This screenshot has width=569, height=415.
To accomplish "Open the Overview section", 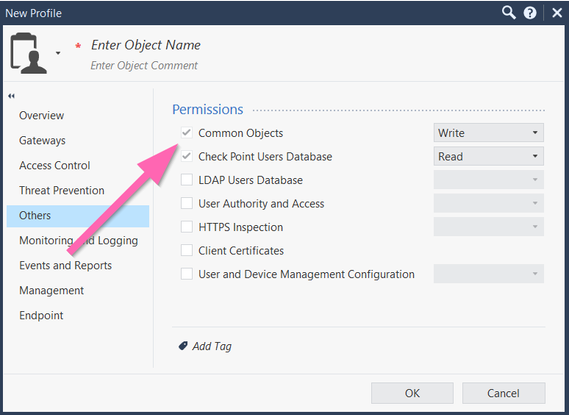I will pyautogui.click(x=41, y=115).
